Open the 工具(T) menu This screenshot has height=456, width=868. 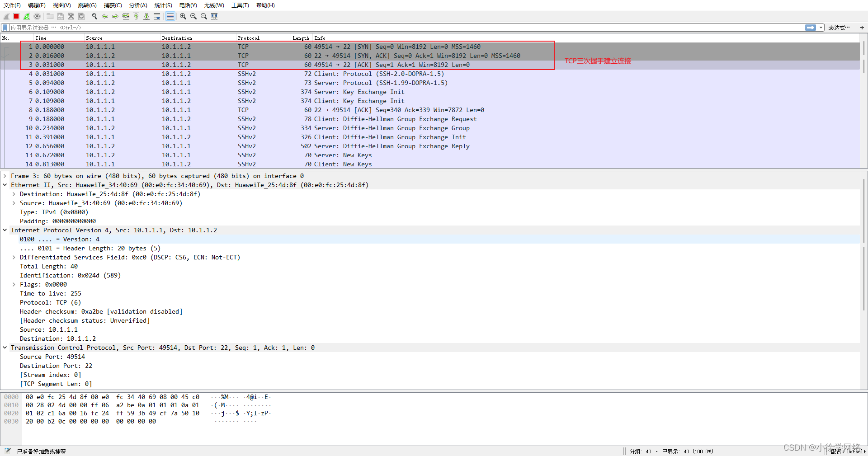click(240, 5)
